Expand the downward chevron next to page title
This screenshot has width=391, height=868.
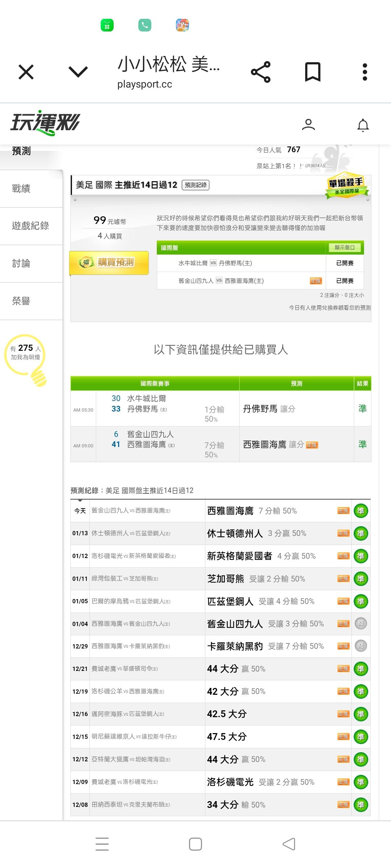tap(78, 72)
